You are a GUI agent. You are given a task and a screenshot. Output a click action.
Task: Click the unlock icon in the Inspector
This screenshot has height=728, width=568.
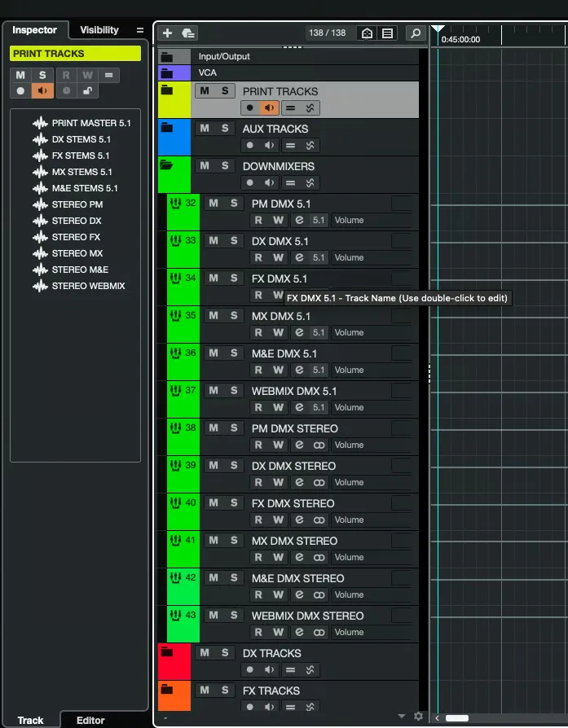87,90
